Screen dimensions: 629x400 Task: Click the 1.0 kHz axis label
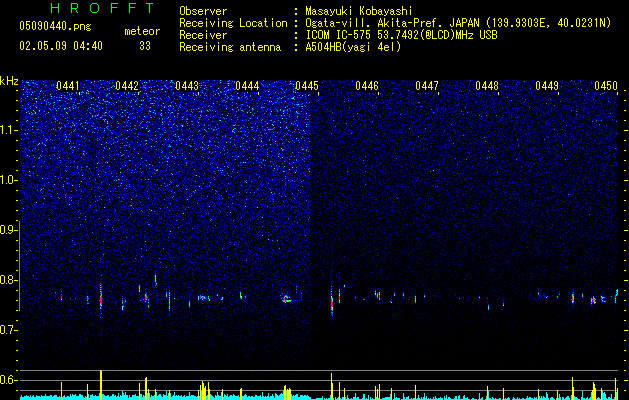tap(8, 180)
